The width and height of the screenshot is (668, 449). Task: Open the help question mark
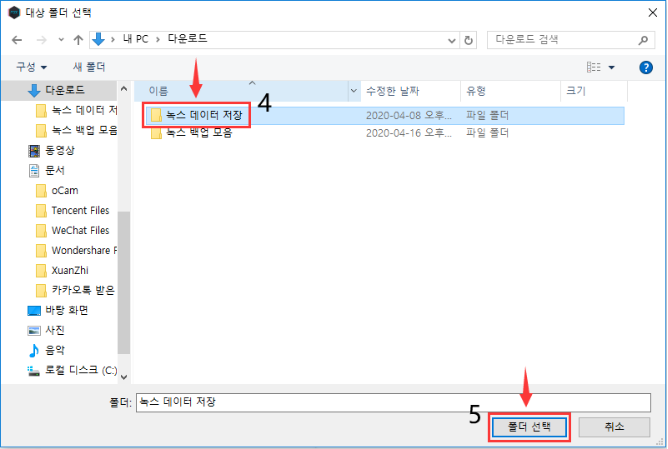[646, 67]
